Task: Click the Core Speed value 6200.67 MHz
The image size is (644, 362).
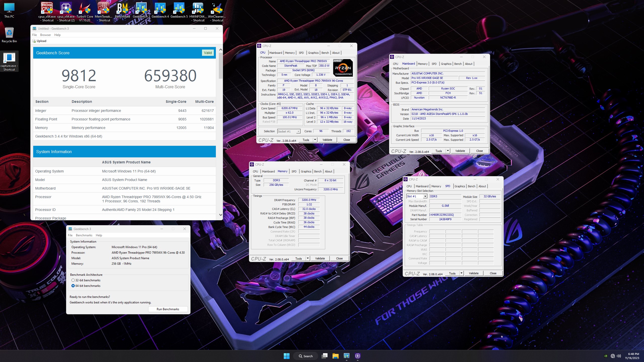Action: pyautogui.click(x=290, y=108)
